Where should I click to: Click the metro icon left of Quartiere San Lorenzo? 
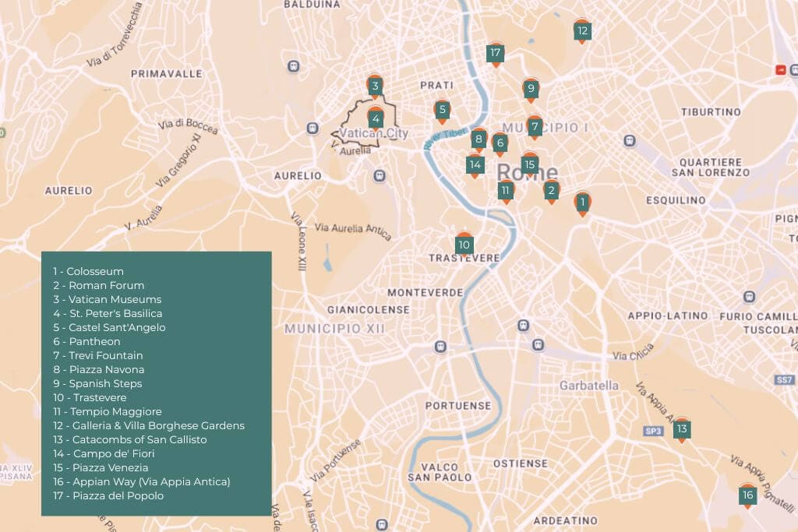(x=630, y=140)
